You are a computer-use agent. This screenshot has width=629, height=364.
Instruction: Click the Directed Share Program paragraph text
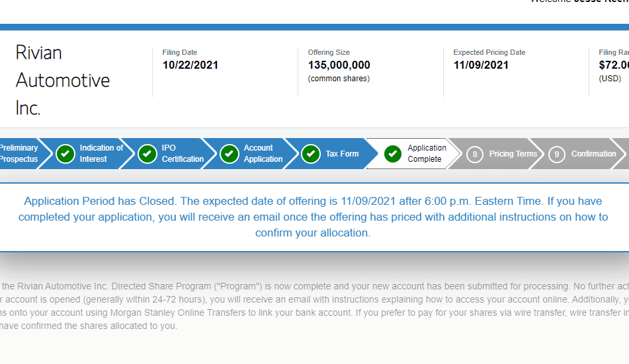pos(315,306)
